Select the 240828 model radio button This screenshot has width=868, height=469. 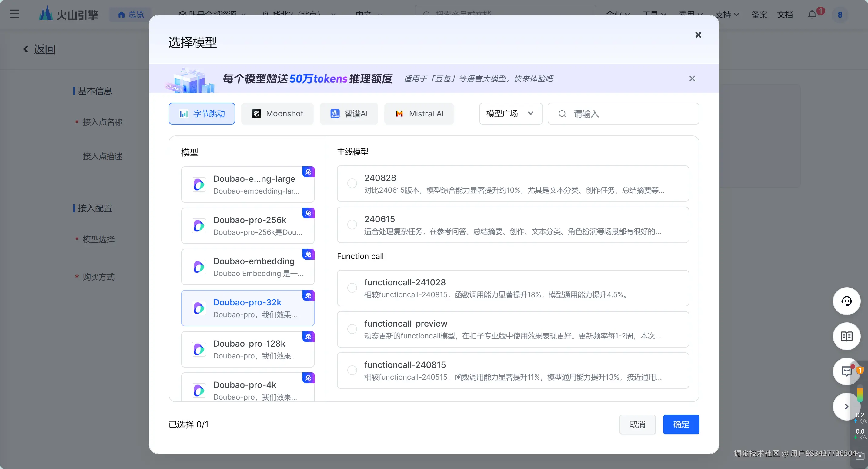click(x=352, y=183)
